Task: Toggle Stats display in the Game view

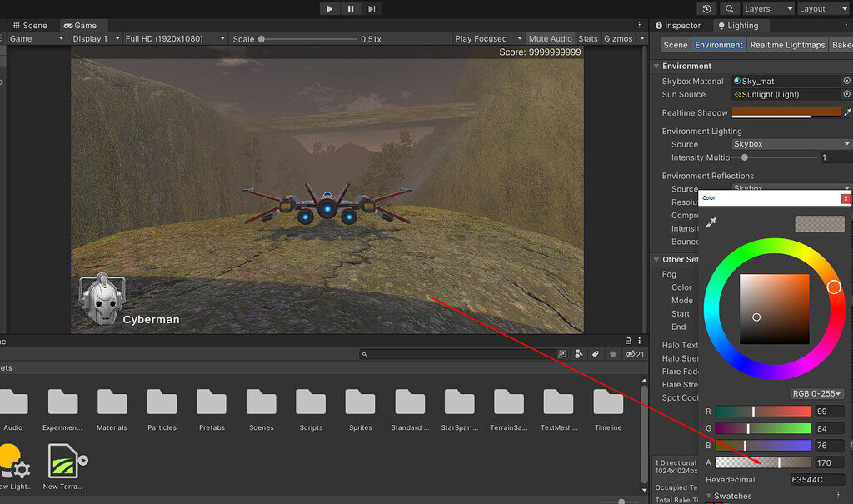Action: click(589, 37)
